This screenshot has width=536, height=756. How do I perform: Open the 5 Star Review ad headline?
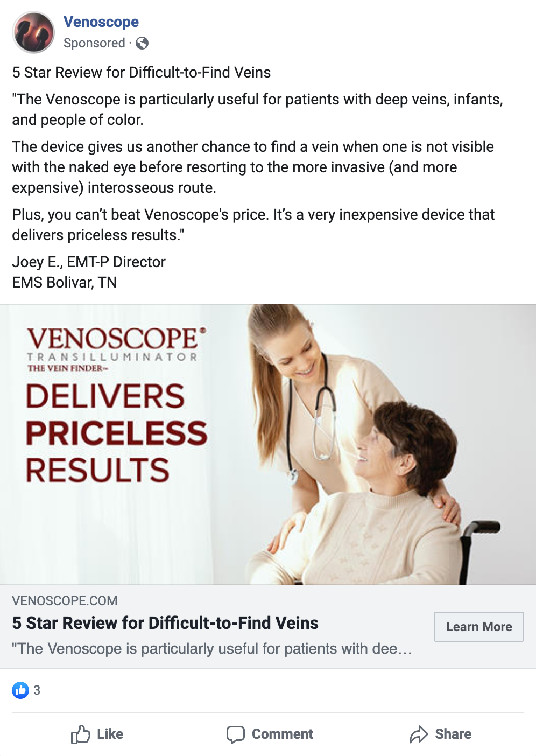pos(165,623)
